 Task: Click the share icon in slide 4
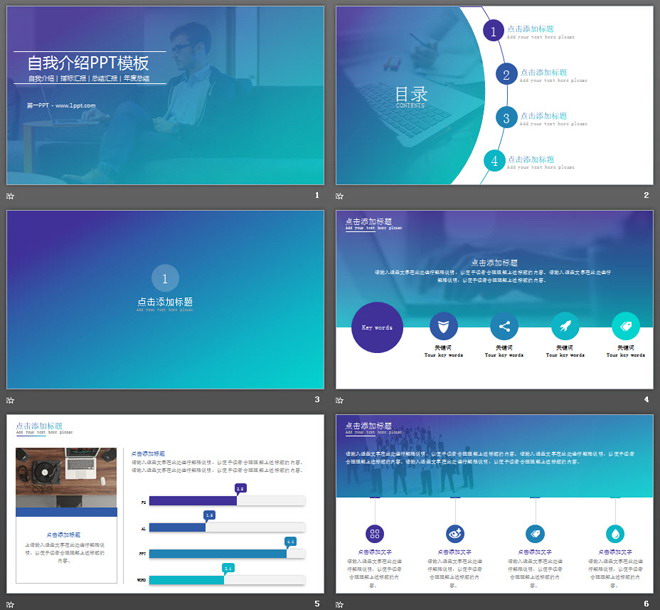504,326
